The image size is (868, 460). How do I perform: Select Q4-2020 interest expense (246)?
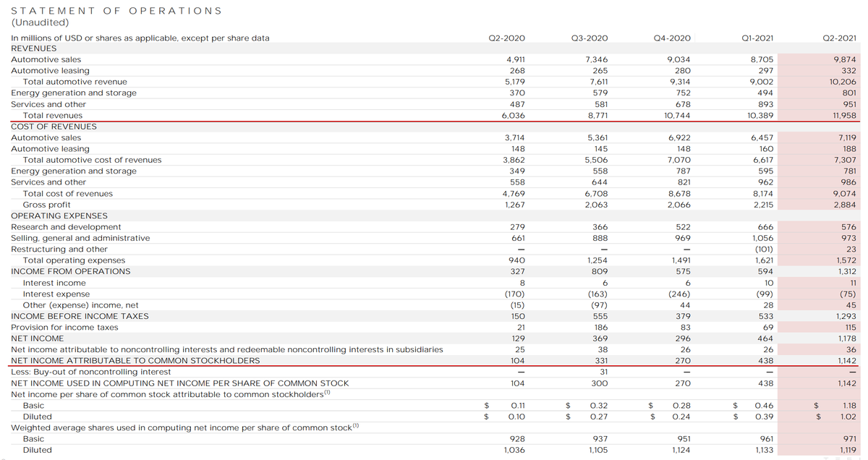[679, 294]
